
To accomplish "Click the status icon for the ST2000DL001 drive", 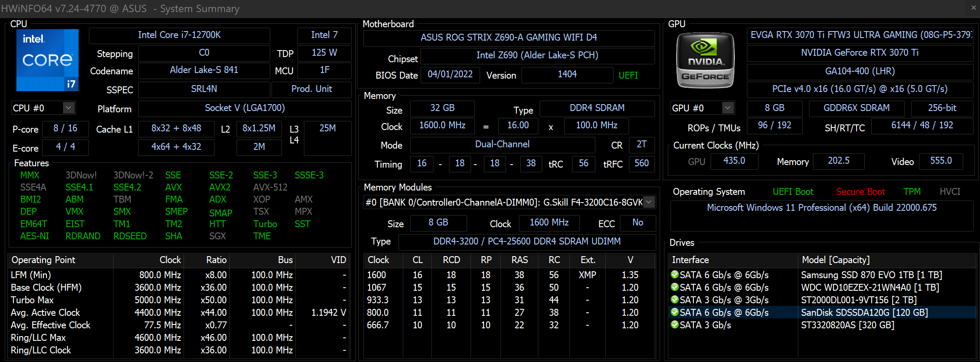I will (x=675, y=300).
